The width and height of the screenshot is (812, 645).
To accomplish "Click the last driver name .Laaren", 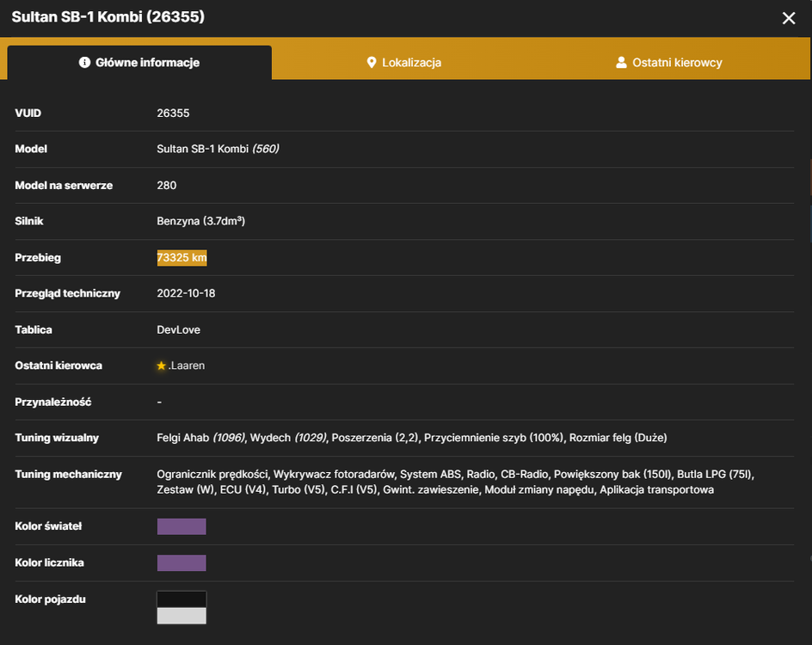I will [x=187, y=366].
